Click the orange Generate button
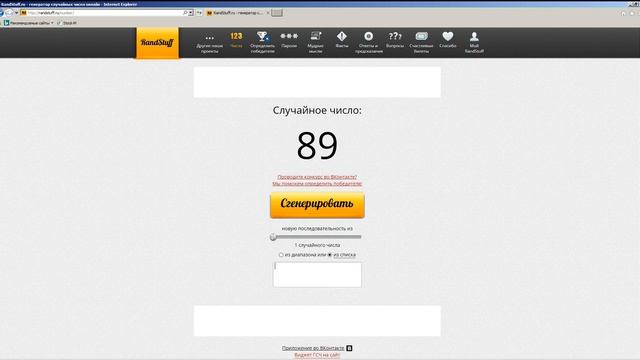 [x=317, y=205]
